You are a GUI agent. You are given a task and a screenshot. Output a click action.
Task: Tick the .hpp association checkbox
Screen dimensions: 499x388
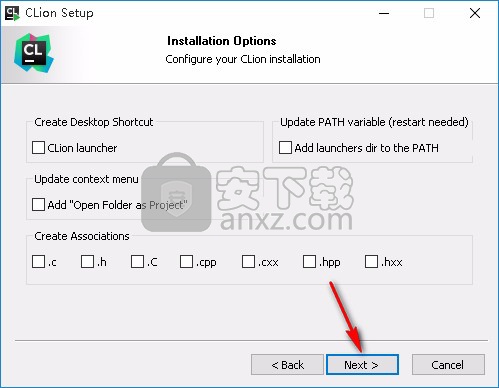coord(309,262)
